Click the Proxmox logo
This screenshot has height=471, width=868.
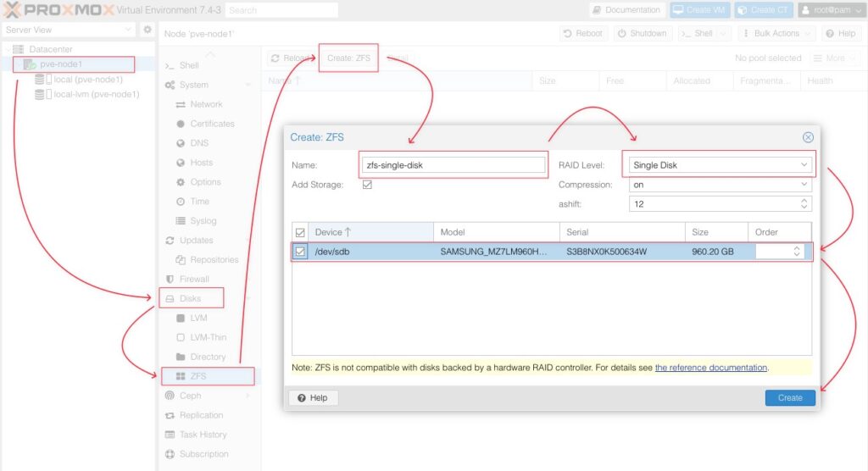click(58, 9)
